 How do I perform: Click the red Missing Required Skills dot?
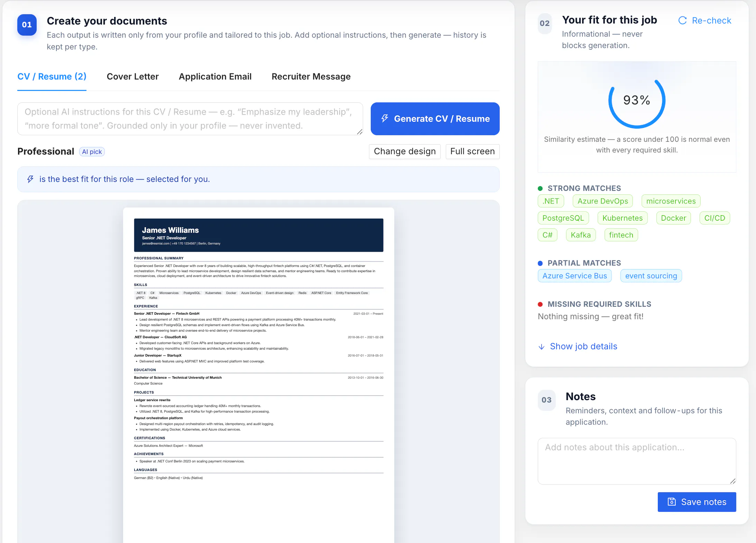(x=540, y=304)
